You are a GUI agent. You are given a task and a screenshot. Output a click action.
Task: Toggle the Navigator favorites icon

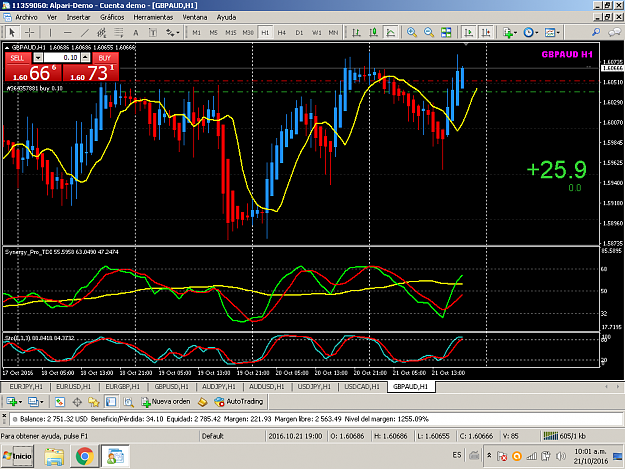[94, 402]
